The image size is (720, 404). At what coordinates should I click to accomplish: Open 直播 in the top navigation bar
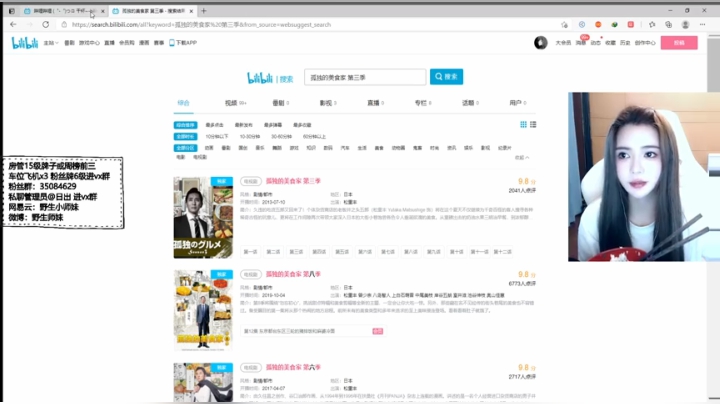pyautogui.click(x=109, y=43)
